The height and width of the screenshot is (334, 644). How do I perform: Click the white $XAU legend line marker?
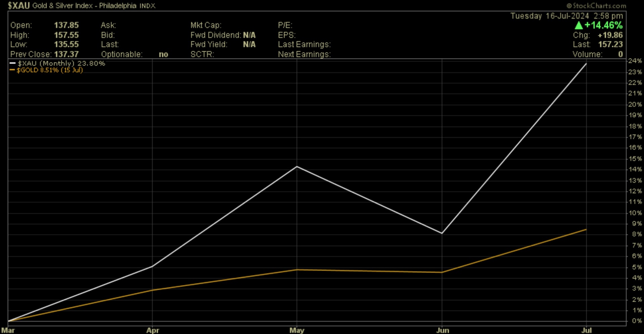(x=13, y=63)
